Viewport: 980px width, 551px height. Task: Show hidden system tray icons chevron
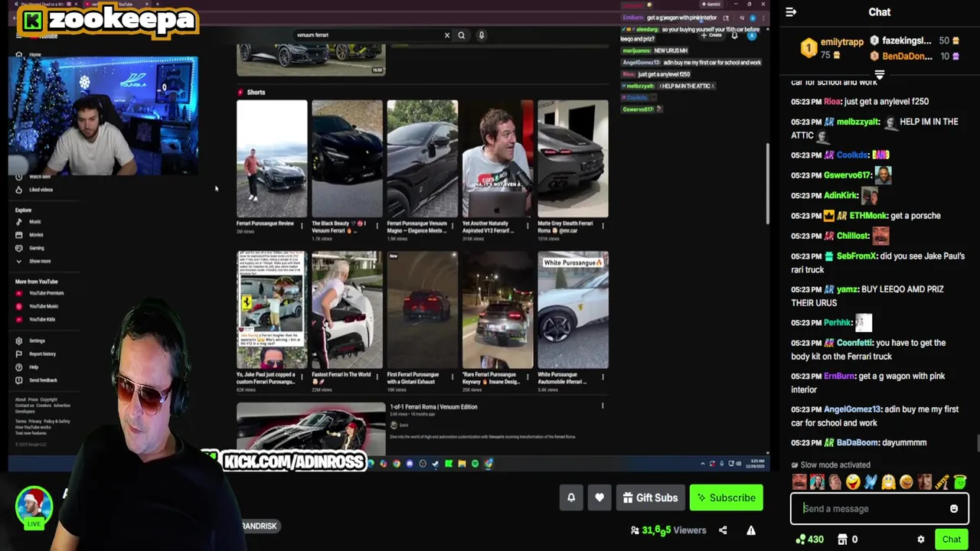703,464
